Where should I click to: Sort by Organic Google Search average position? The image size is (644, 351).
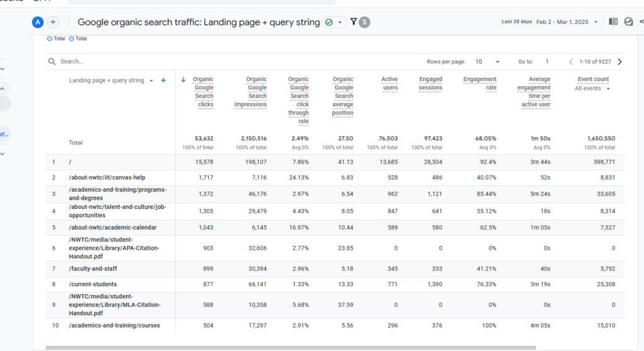343,96
